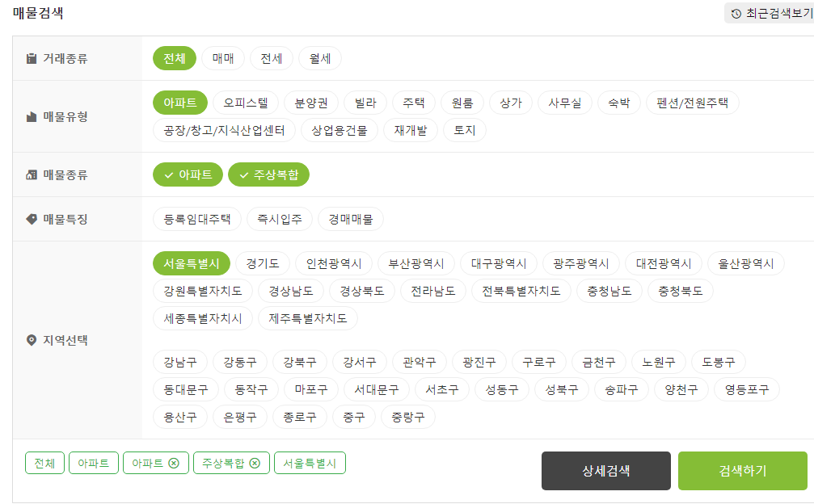Viewport: 814px width, 504px height.
Task: Select 빌라 property type
Action: click(x=365, y=103)
